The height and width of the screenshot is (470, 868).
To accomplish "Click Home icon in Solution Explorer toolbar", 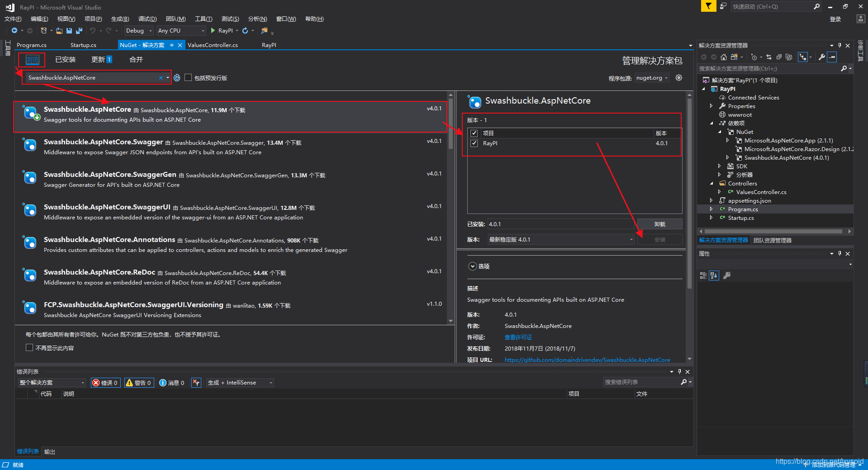I will pos(724,57).
